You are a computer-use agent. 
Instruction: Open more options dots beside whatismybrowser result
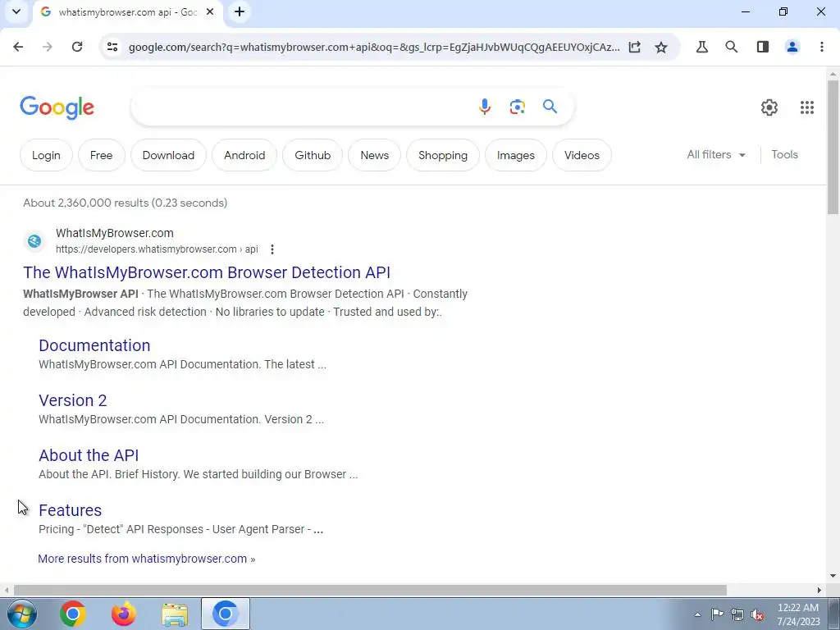(x=272, y=249)
